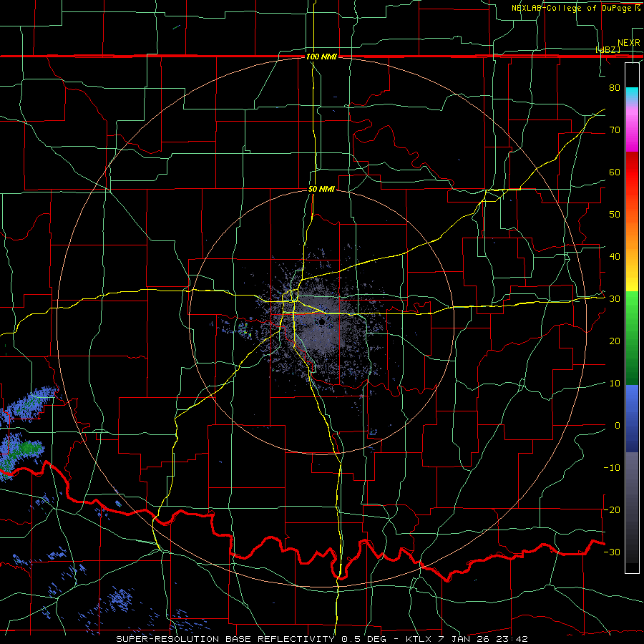Image resolution: width=644 pixels, height=644 pixels.
Task: Click the -10 value on the dBZ scale
Action: tap(612, 468)
